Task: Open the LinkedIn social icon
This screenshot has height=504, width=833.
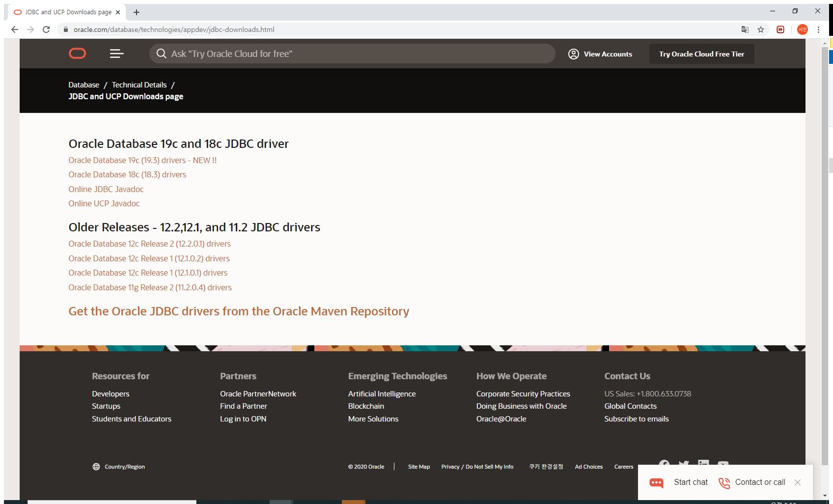Action: point(703,463)
